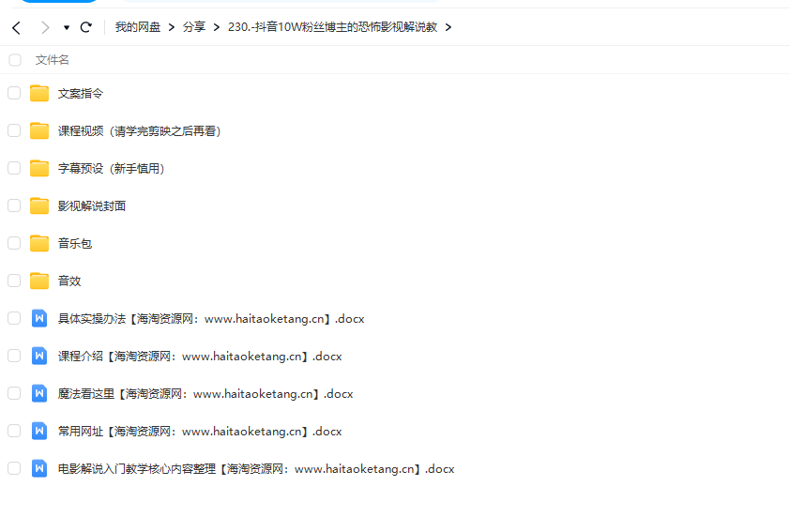The image size is (790, 532).
Task: Tick the checkbox for 魔法看这里 document
Action: point(14,393)
